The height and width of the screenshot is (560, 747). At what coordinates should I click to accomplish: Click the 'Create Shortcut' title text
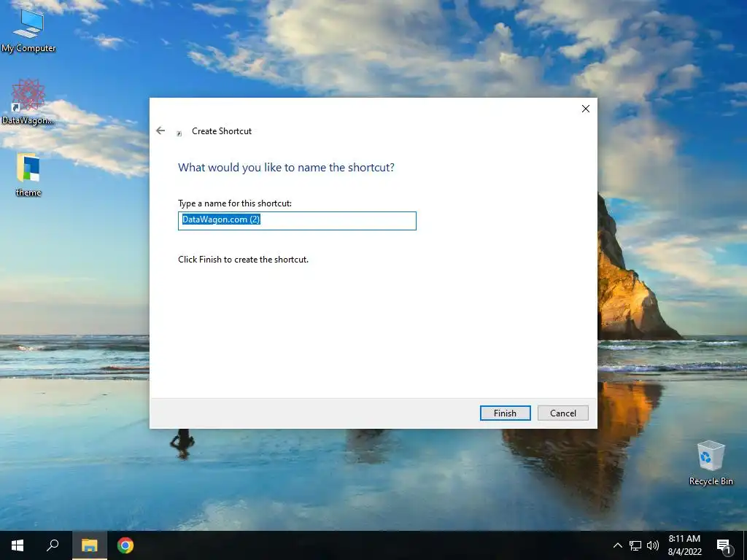(222, 131)
